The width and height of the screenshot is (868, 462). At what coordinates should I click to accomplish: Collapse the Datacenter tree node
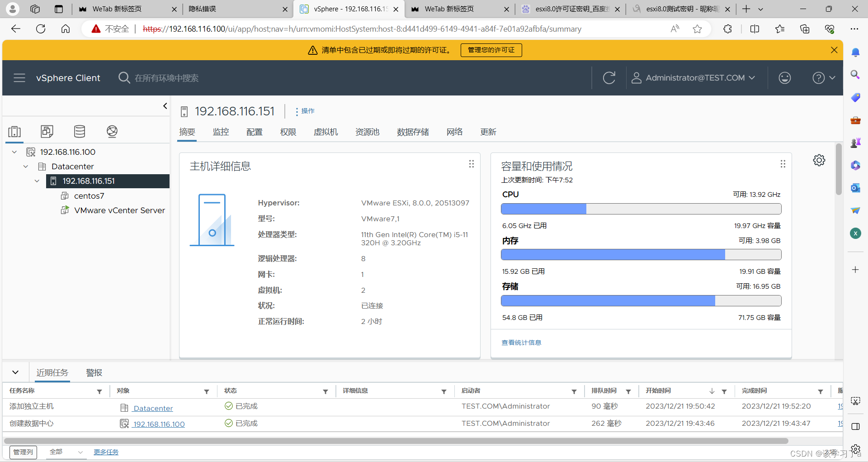pos(26,167)
